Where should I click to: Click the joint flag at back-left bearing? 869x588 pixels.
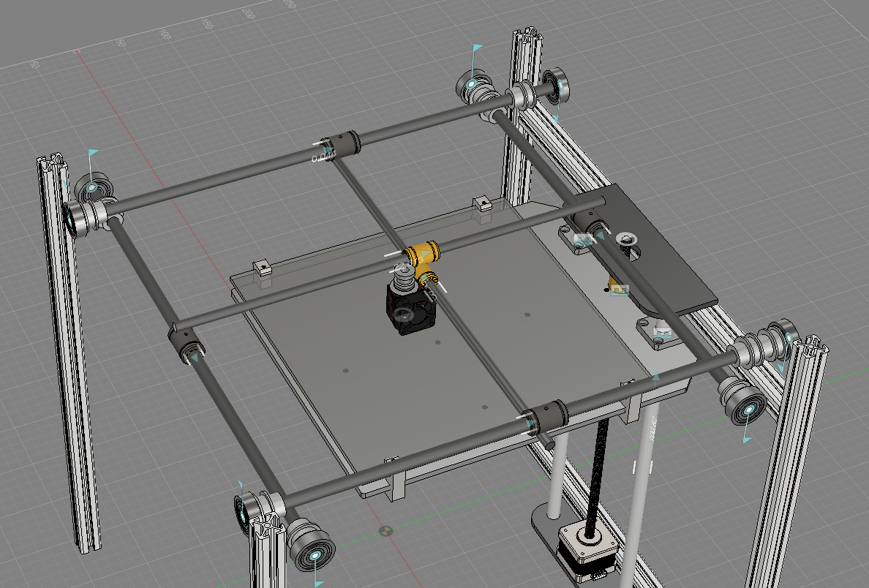click(93, 154)
